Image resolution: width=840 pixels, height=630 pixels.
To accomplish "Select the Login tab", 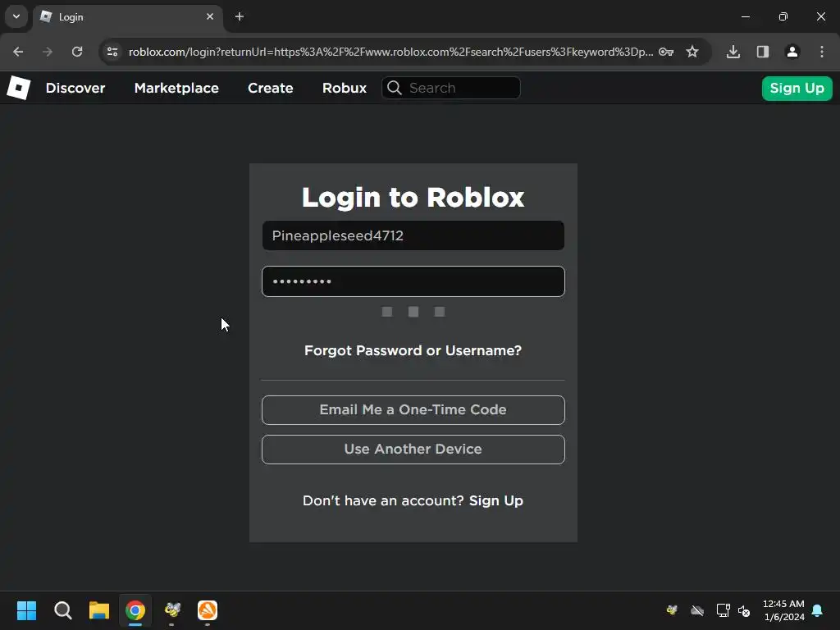I will pos(127,17).
